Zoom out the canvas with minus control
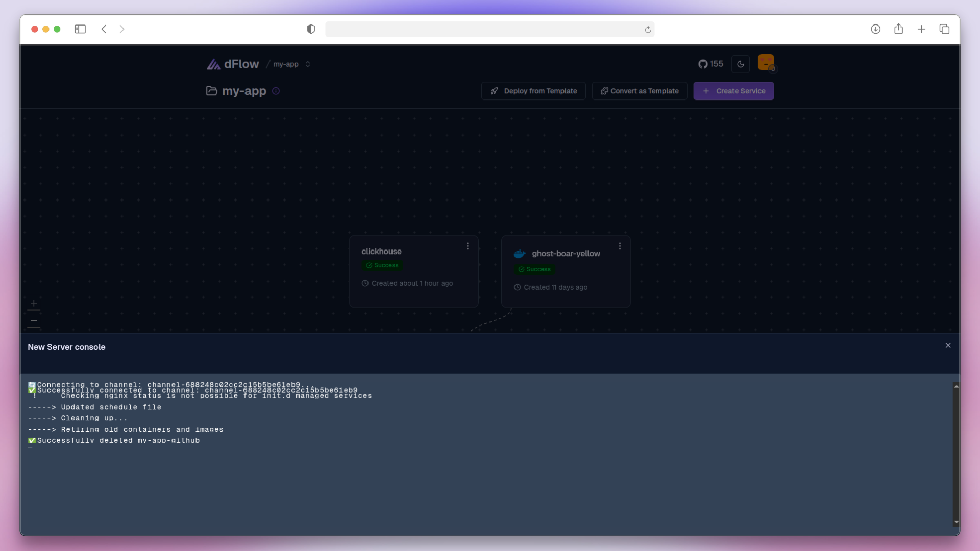The image size is (980, 551). tap(34, 321)
